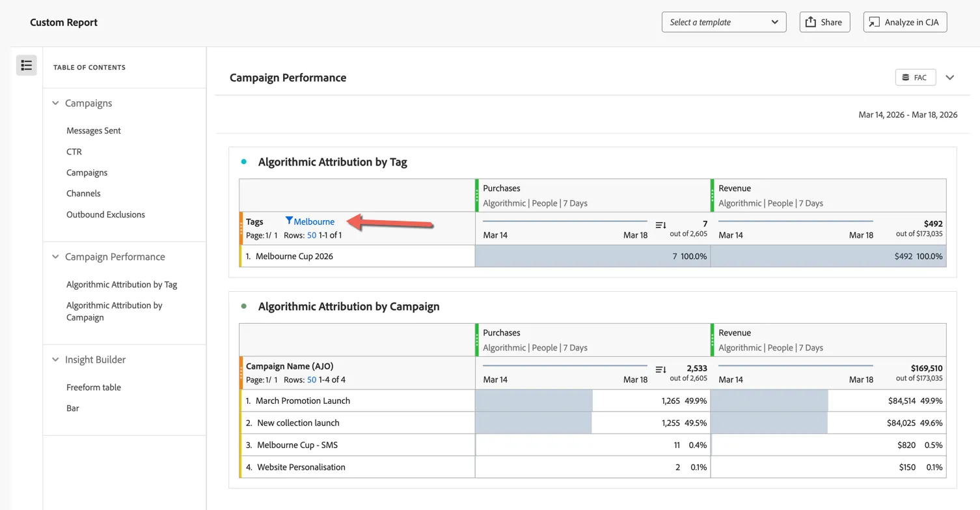
Task: Change rows count 50 in Campaign Name table
Action: tap(312, 380)
